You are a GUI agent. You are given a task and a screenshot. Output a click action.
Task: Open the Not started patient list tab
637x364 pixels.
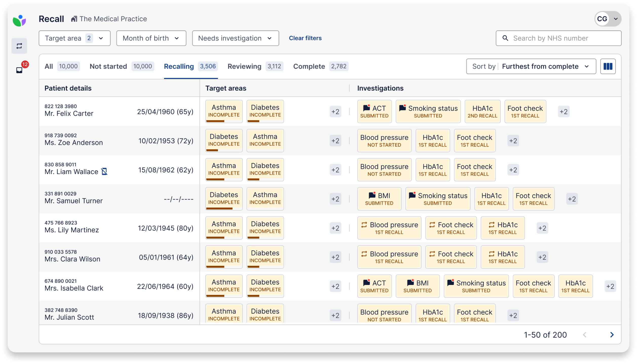[108, 66]
